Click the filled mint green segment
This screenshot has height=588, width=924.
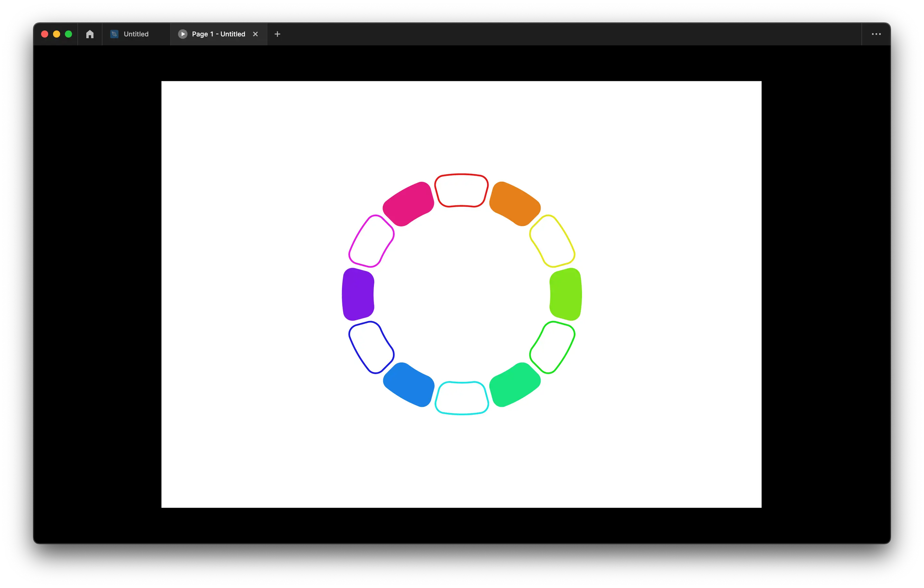pyautogui.click(x=515, y=385)
